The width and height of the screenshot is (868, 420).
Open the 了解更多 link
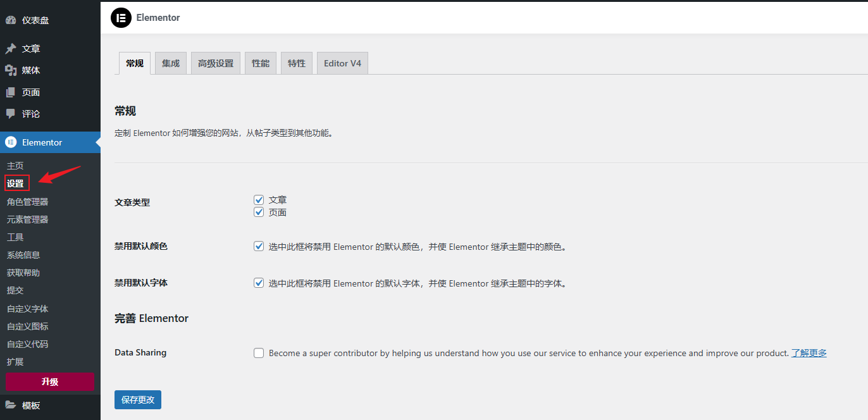(x=809, y=353)
